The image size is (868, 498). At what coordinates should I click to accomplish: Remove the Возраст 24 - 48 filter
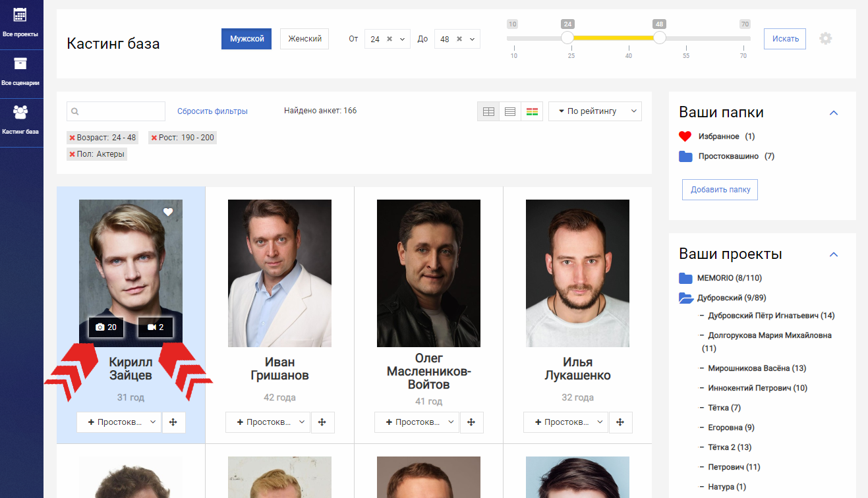(72, 138)
